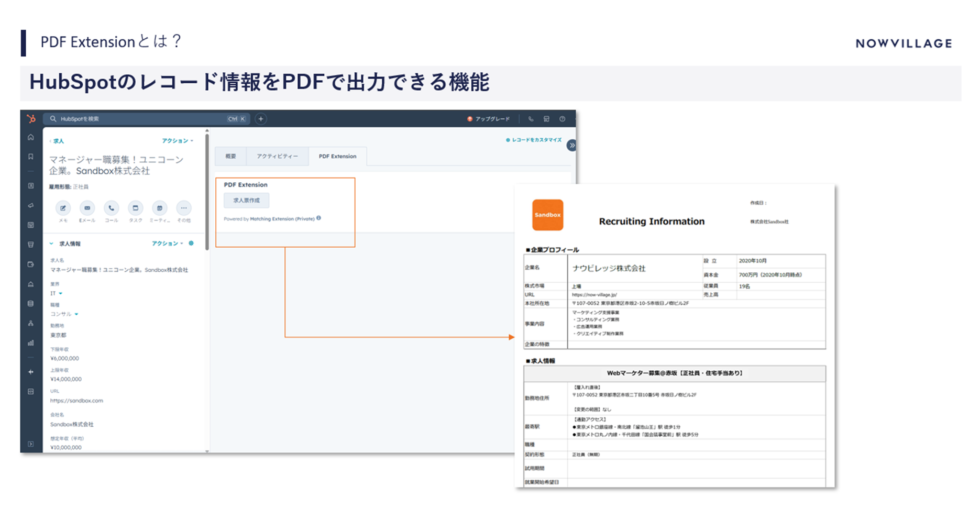
Task: Open the 求人情報 section gear settings
Action: pyautogui.click(x=191, y=243)
